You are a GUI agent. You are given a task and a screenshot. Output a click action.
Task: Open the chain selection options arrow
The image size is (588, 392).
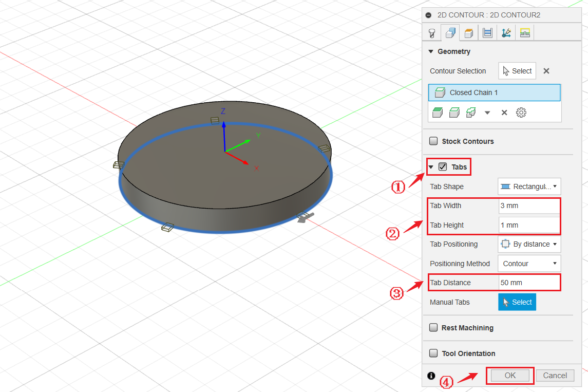coord(487,112)
